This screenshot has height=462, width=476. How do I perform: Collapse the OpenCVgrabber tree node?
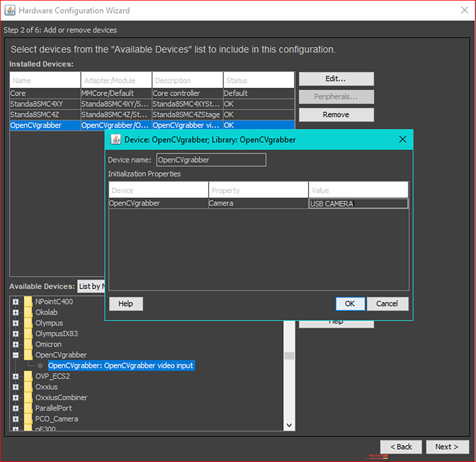coord(16,355)
